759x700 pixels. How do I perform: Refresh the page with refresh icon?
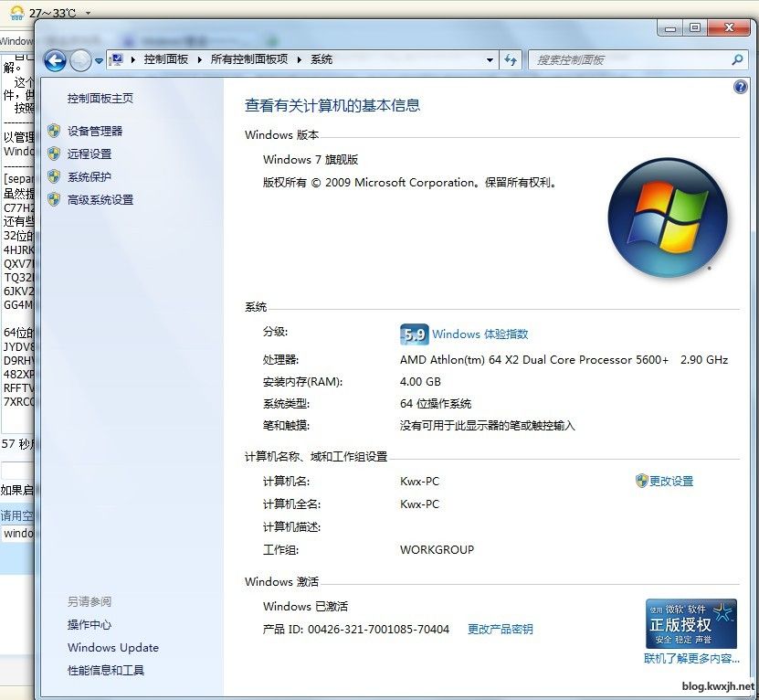pyautogui.click(x=511, y=60)
